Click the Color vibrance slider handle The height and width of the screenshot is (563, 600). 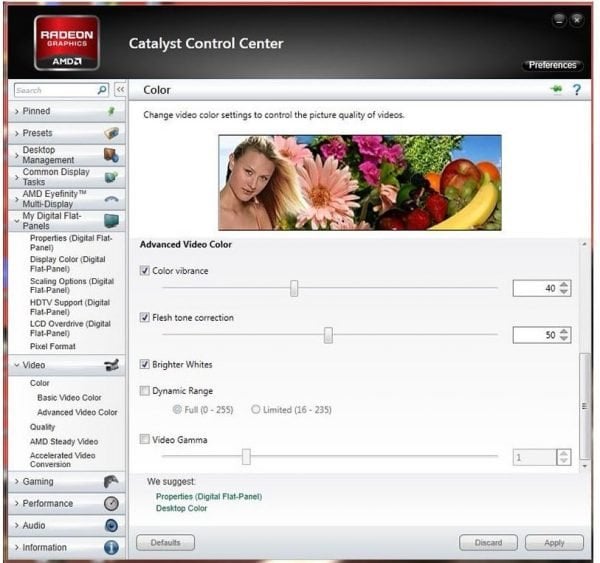[294, 288]
